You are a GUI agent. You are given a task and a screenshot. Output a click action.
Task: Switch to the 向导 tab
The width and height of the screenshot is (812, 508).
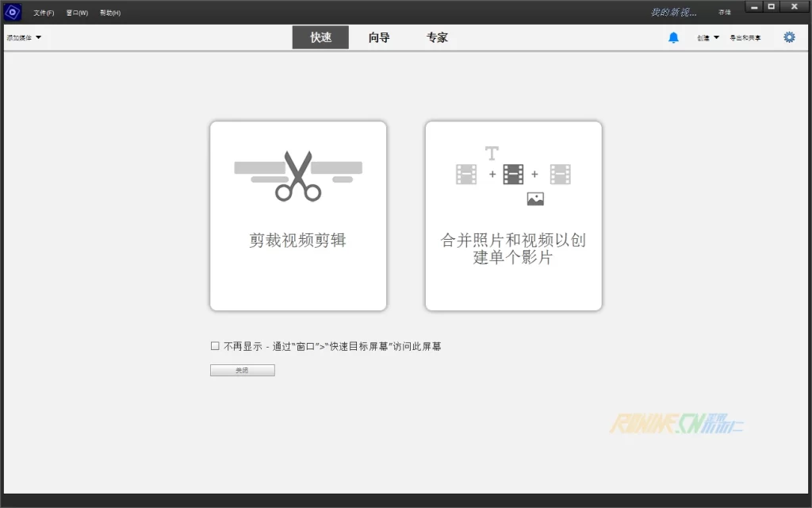[x=379, y=37]
